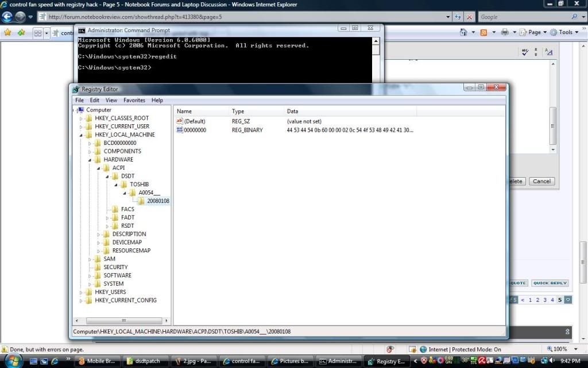Click the Computer icon in registry tree

81,110
